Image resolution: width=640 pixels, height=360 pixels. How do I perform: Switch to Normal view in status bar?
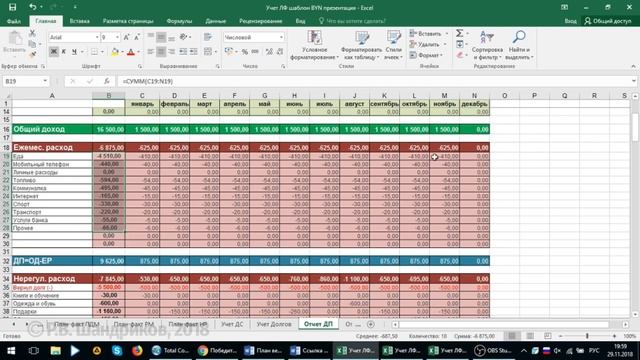[x=512, y=336]
